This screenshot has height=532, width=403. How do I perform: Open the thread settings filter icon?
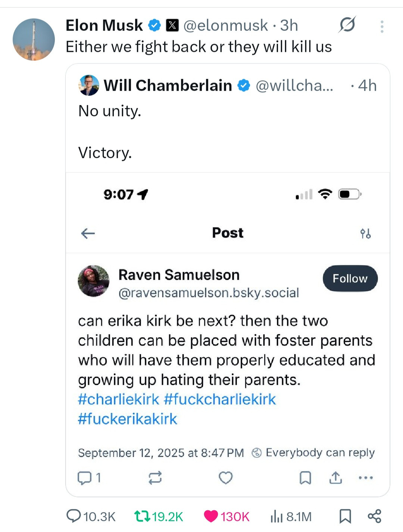pos(365,233)
